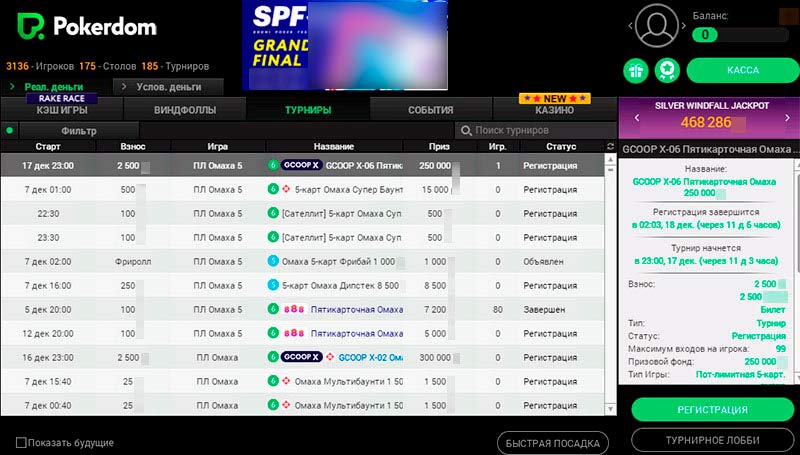Open ТУРНИРНОЕ ЛОББИ

tap(712, 440)
